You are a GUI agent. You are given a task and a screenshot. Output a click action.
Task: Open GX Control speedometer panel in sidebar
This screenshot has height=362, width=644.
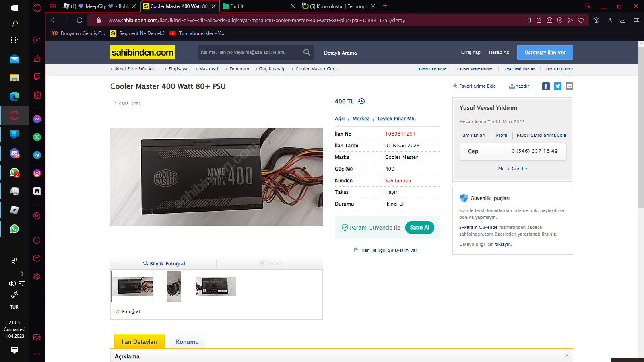(x=37, y=40)
